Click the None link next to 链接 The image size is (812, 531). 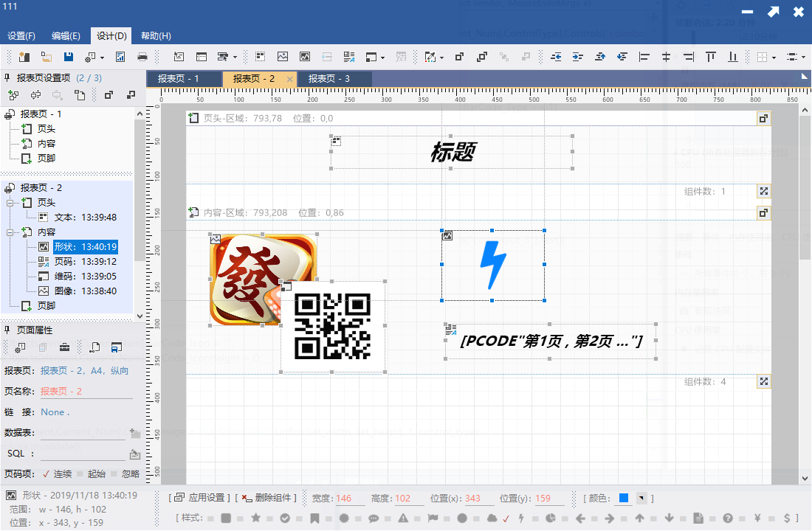pos(55,412)
